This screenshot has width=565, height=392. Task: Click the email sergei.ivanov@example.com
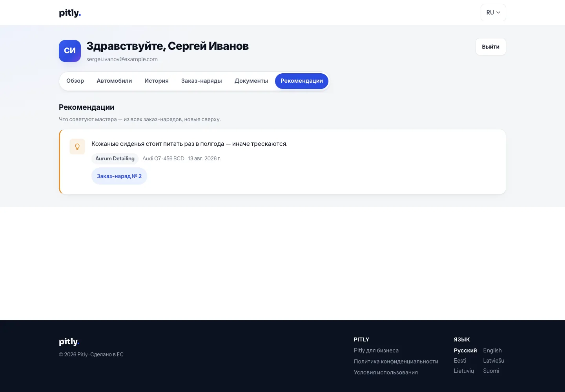point(122,59)
